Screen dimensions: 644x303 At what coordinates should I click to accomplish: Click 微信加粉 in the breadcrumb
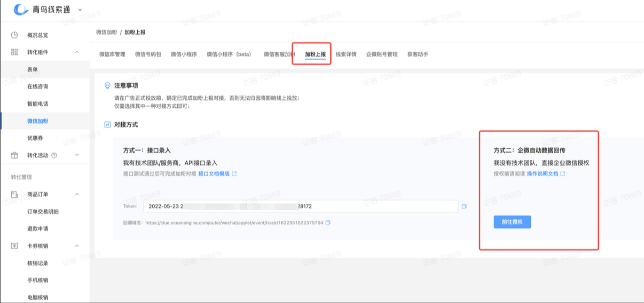tap(106, 33)
